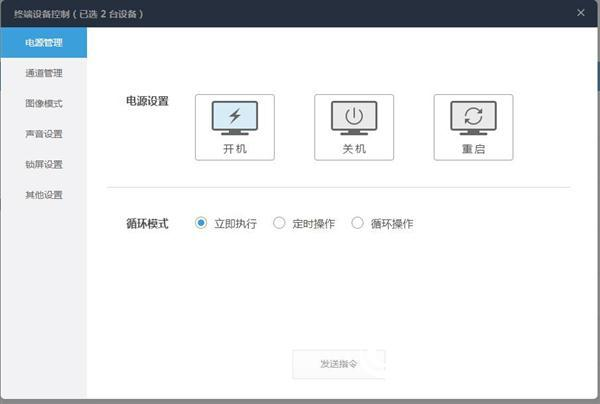Click the 循环模式 label
The image size is (600, 404).
[147, 223]
